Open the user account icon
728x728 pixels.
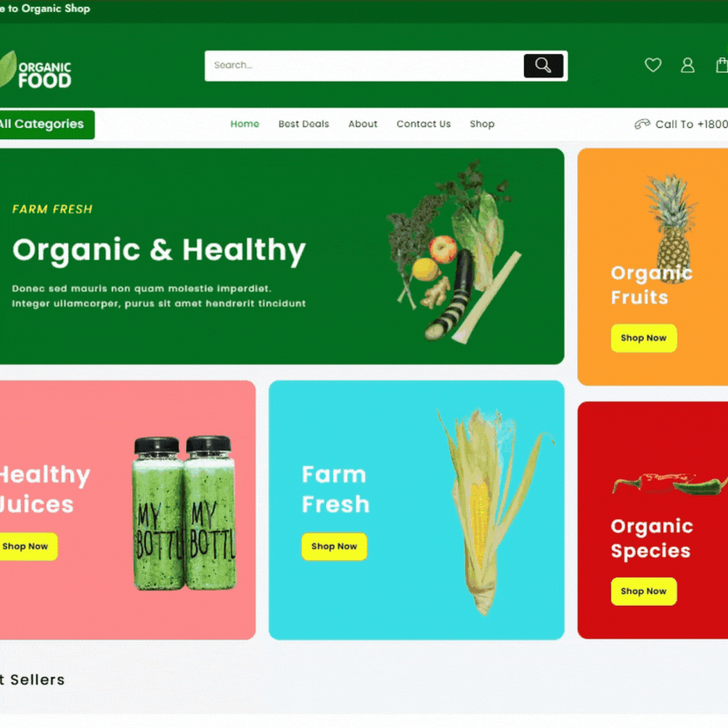click(x=688, y=65)
